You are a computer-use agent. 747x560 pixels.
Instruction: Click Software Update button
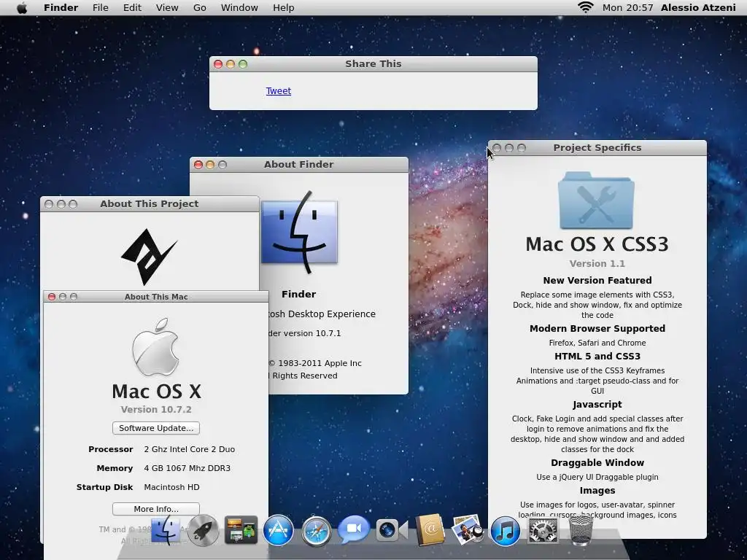[x=156, y=428]
